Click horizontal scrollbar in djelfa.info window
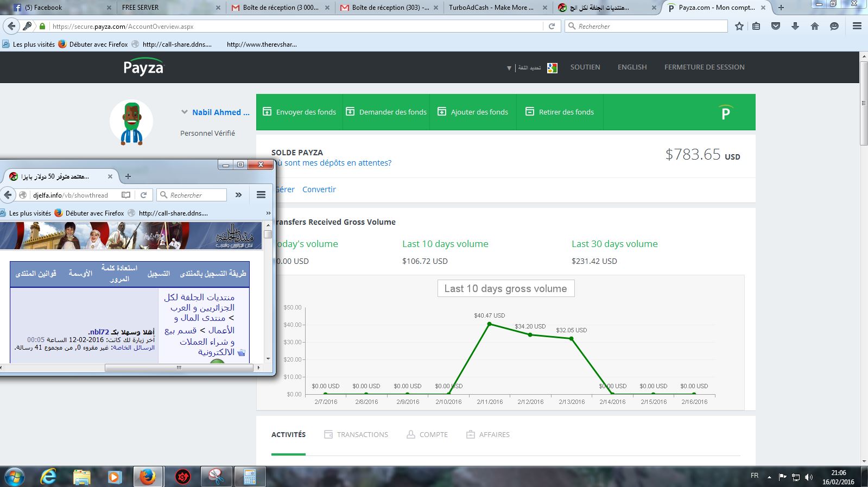Screen dimensions: 868x487 [x=179, y=368]
